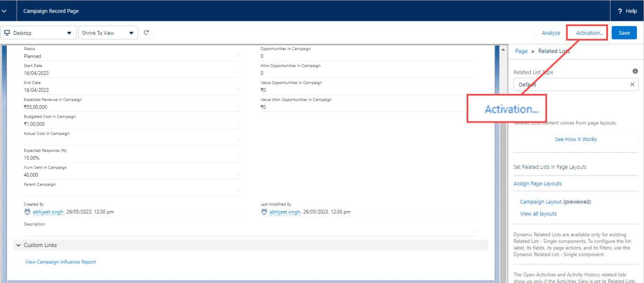This screenshot has height=283, width=644.
Task: Open Assign Page Layouts link
Action: tap(538, 183)
